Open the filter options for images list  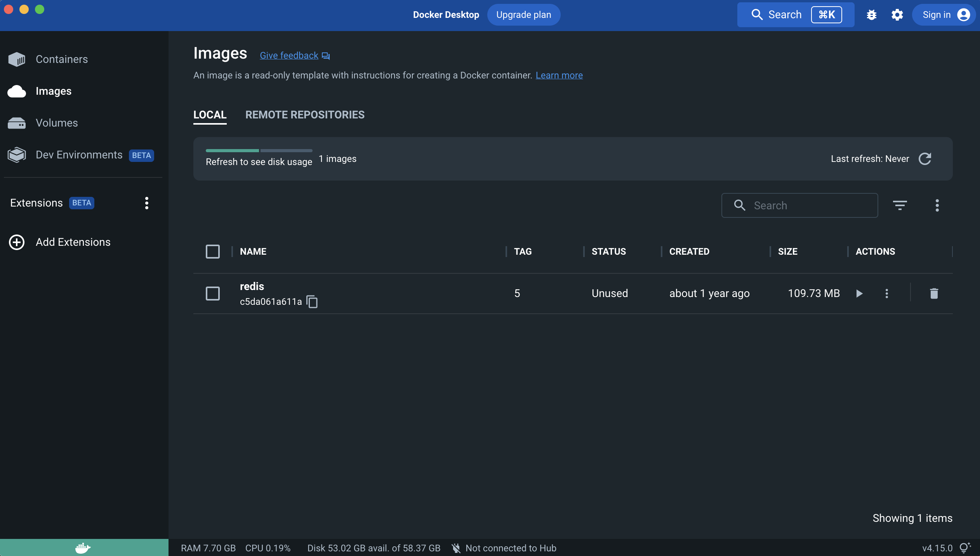[x=900, y=205]
